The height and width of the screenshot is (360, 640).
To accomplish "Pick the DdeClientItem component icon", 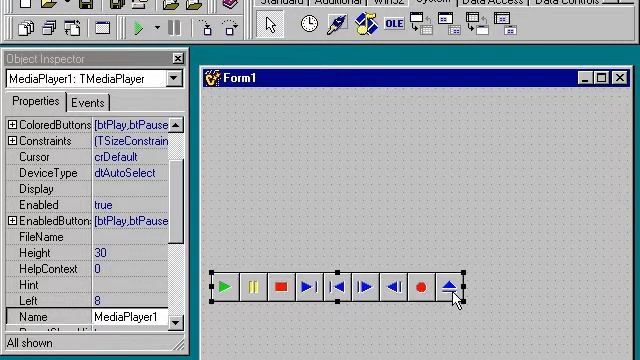I will tap(449, 23).
